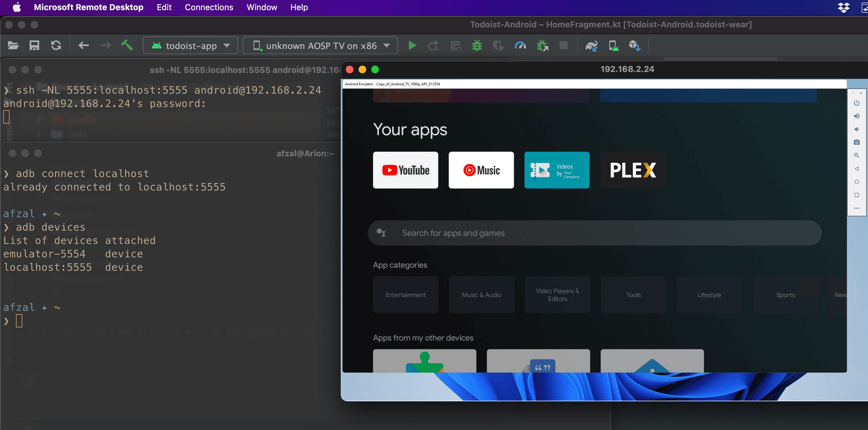Open the Device Manager from the toolbar
868x430 pixels.
tap(614, 45)
